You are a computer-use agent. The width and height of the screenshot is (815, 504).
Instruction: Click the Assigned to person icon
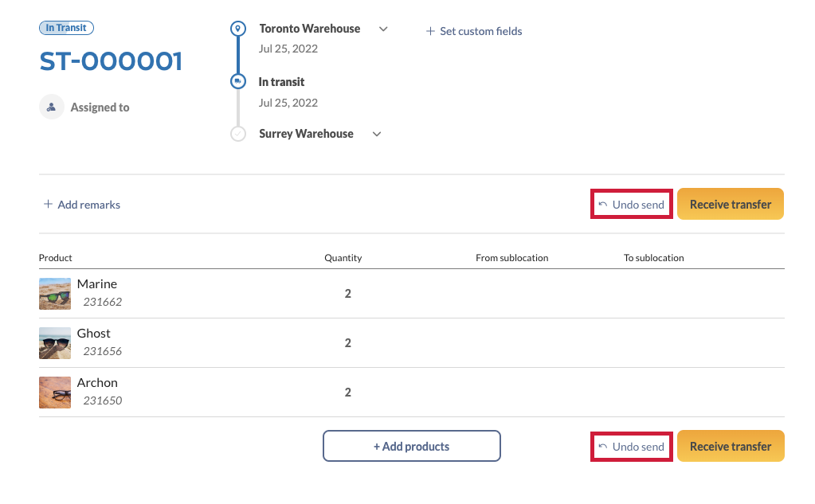[52, 107]
